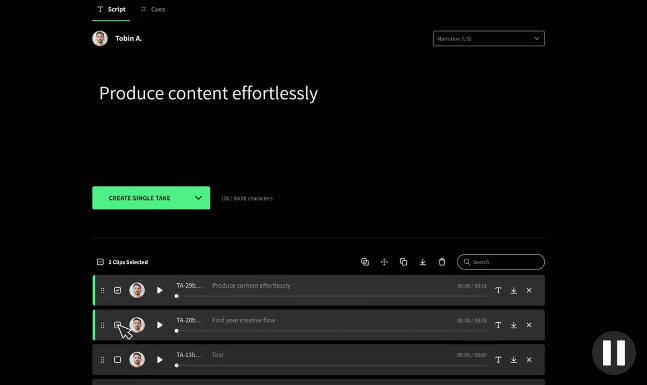Viewport: 647px width, 385px height.
Task: Click Tobin A. voice avatar at top
Action: pos(100,38)
